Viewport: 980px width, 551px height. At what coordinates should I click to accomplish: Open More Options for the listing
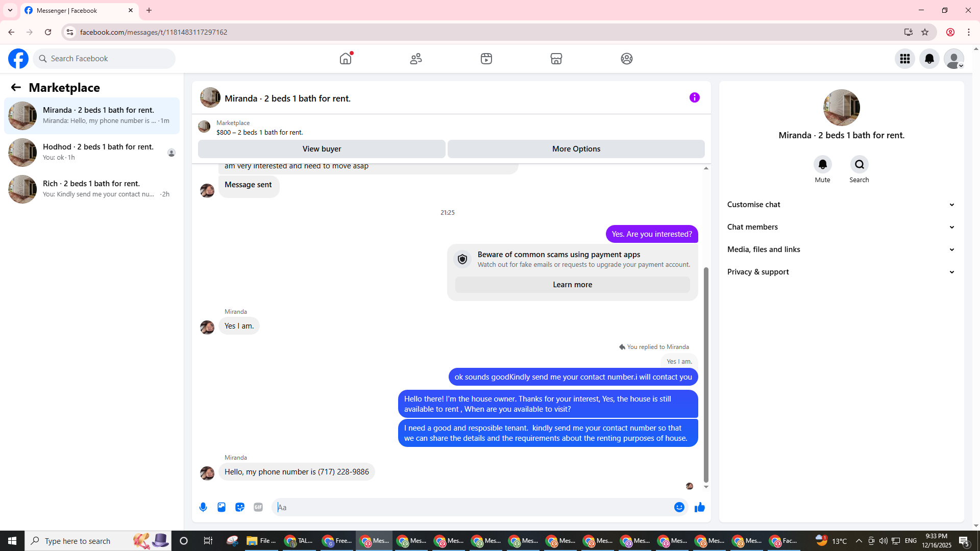tap(576, 149)
